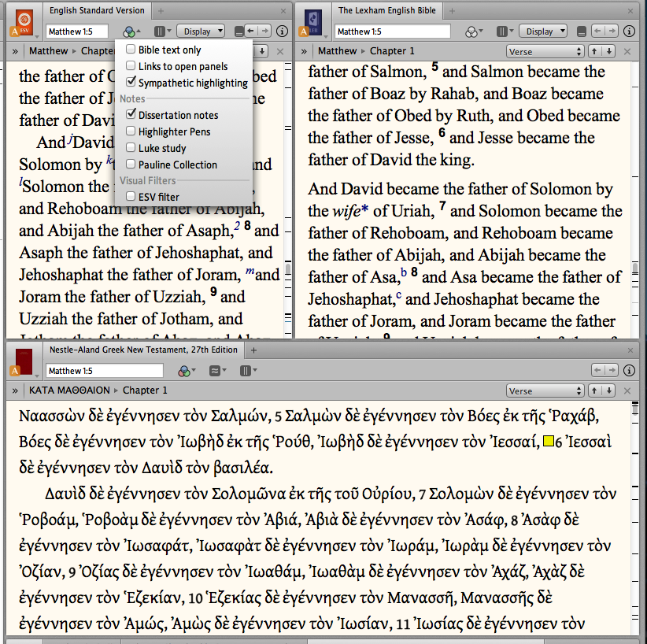Jump to next verse in Lexham panel
This screenshot has width=647, height=644.
(608, 51)
